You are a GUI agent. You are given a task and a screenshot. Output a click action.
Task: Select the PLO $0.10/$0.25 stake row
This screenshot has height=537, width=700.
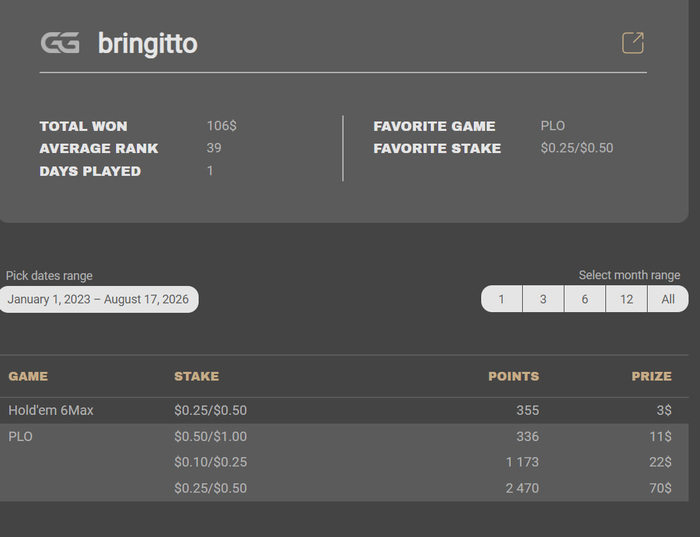344,462
